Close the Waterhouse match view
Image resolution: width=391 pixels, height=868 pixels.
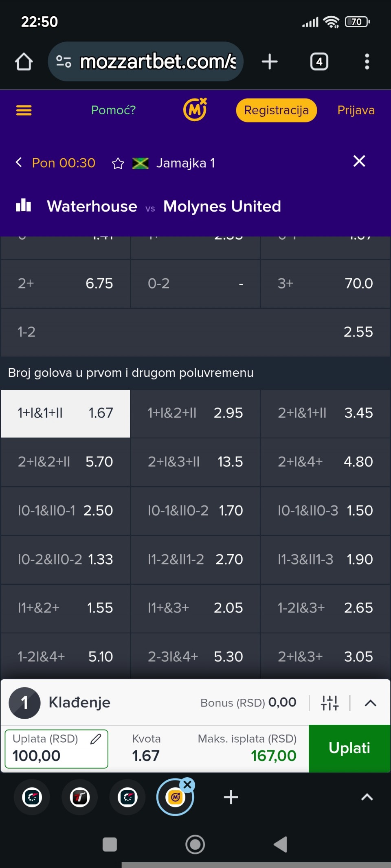(x=359, y=161)
